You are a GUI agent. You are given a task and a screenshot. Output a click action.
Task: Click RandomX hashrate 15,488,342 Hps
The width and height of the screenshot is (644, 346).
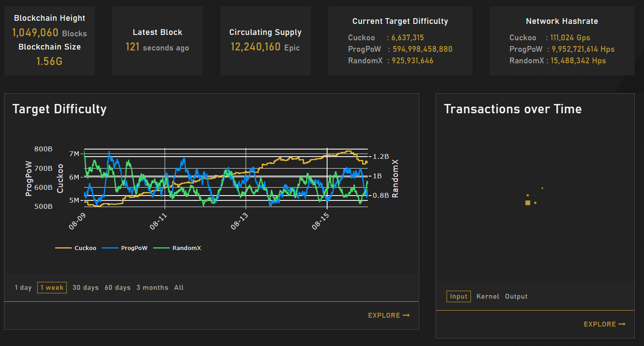tap(578, 61)
